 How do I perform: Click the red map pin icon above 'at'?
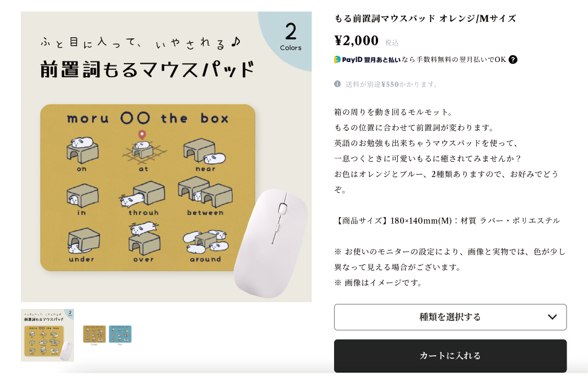142,135
